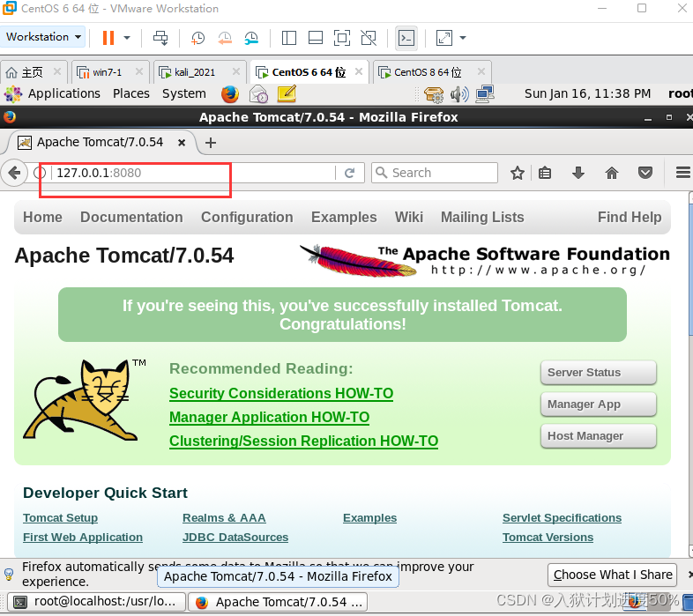Image resolution: width=693 pixels, height=616 pixels.
Task: Open the clock showing Sun Jan 16
Action: (587, 93)
